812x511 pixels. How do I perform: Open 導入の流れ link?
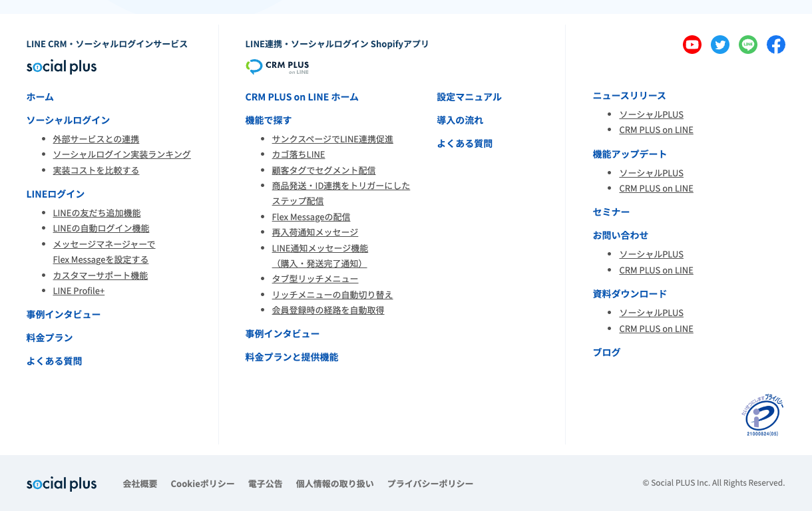point(460,120)
